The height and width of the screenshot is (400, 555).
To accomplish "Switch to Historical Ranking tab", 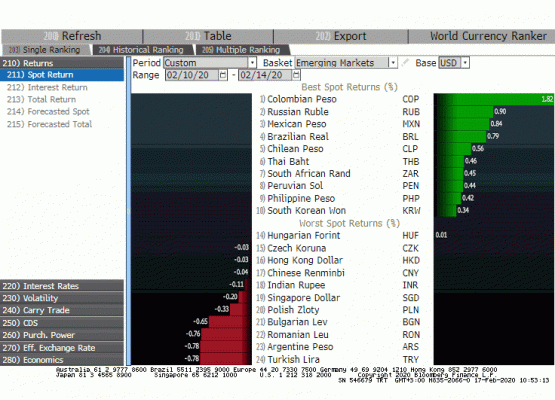I will tap(143, 50).
